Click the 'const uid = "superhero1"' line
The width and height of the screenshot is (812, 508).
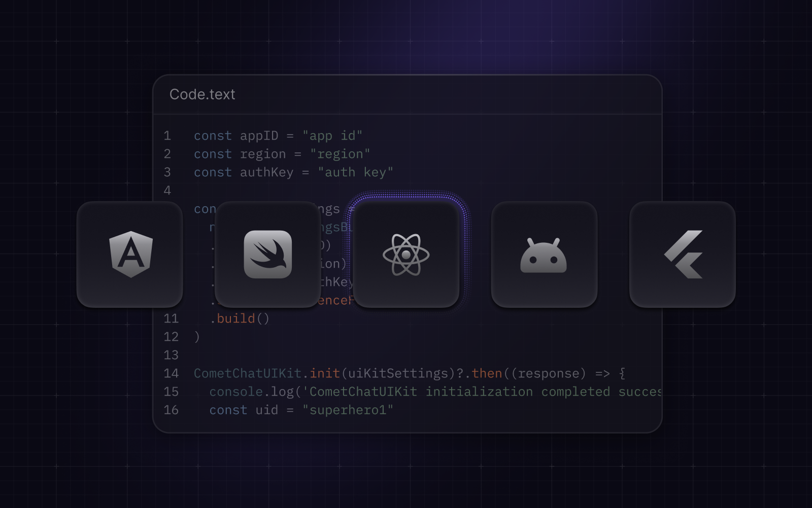301,410
